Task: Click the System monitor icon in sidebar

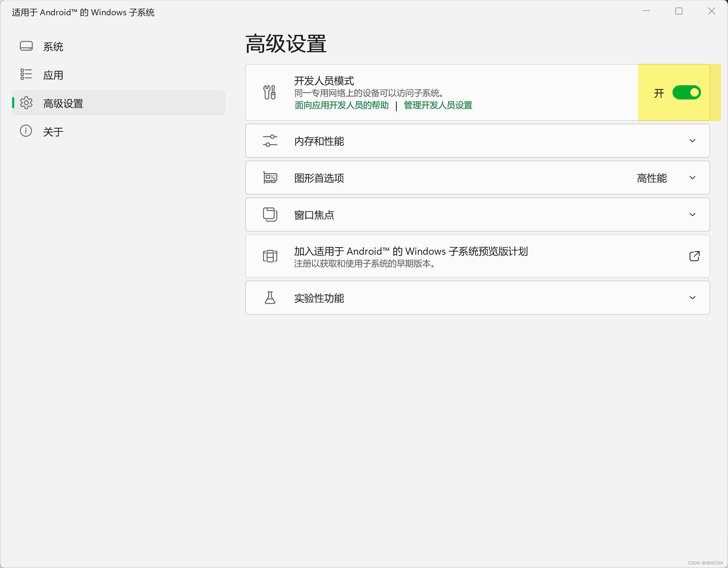Action: pyautogui.click(x=26, y=46)
